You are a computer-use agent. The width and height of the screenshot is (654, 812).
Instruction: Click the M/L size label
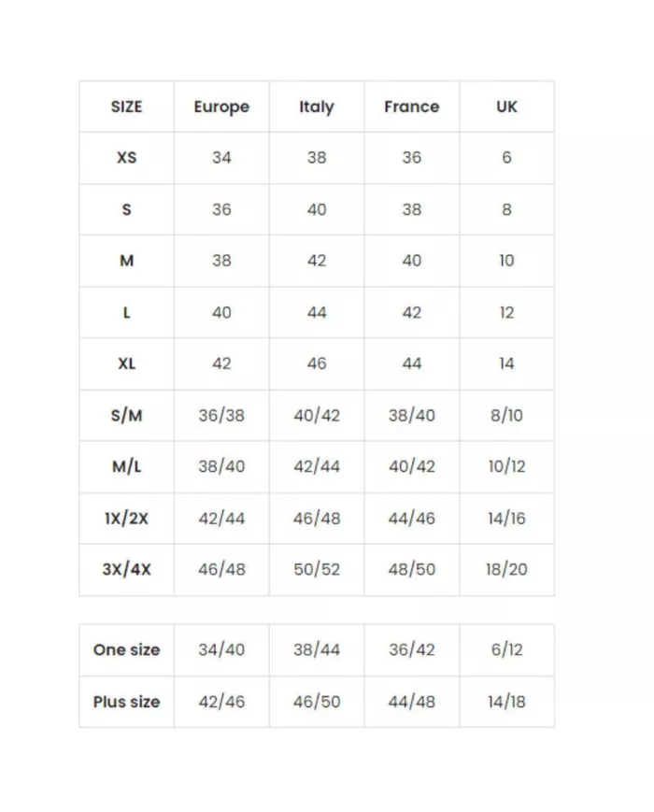tap(126, 466)
